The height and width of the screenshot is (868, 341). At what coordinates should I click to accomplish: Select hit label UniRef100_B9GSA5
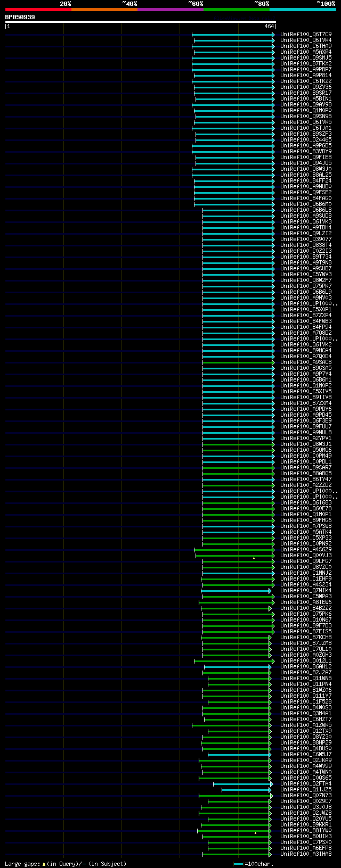point(306,368)
